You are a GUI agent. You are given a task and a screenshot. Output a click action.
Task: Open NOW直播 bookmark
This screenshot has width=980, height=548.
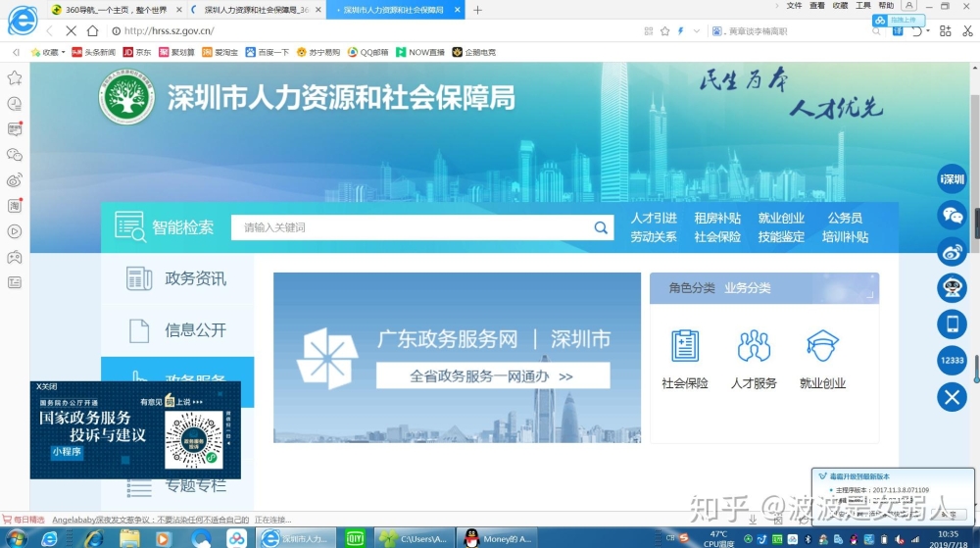(x=420, y=53)
